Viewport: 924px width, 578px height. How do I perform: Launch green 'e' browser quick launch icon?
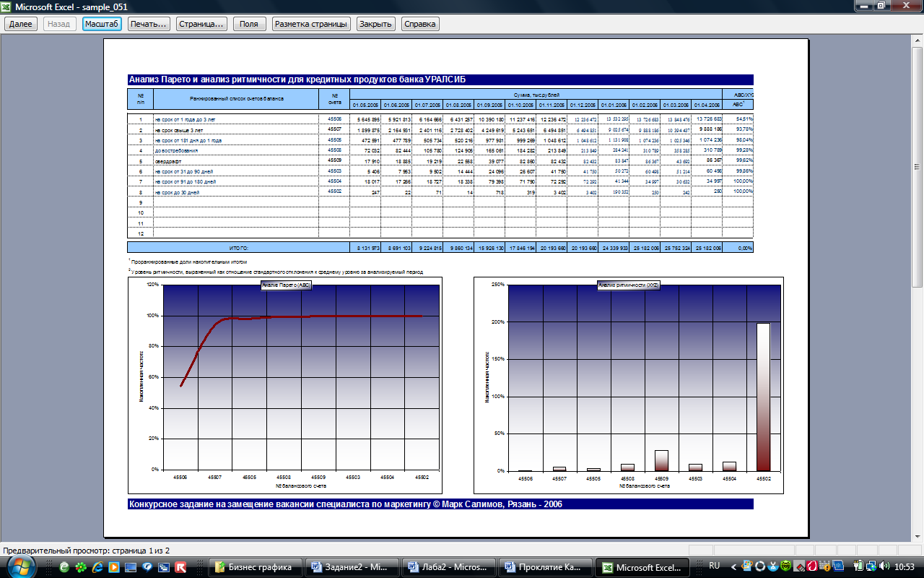click(64, 567)
